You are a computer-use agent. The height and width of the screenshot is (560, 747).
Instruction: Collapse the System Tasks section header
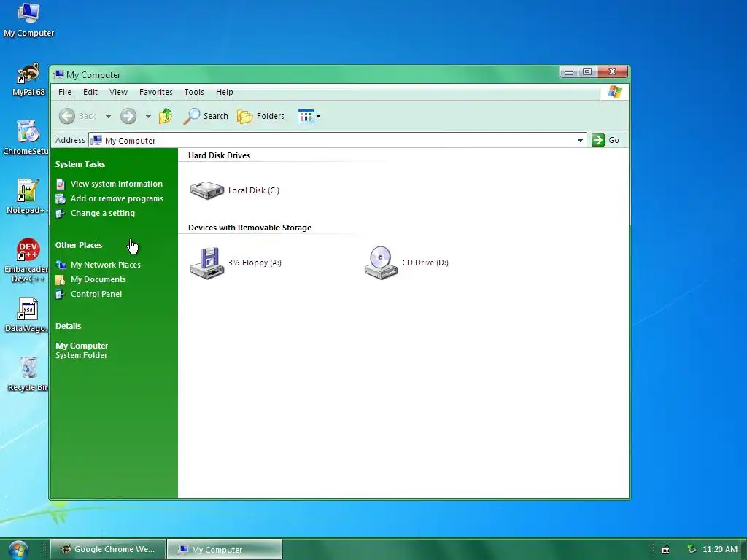point(80,164)
